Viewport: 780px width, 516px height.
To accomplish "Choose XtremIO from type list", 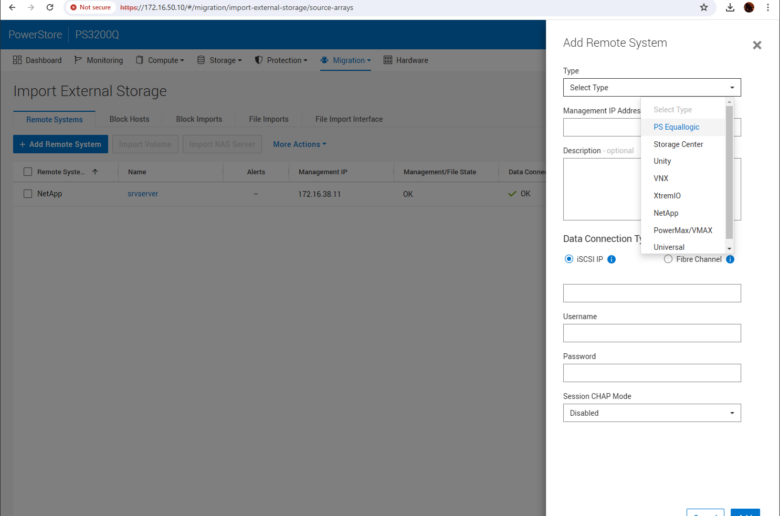I will tap(683, 196).
